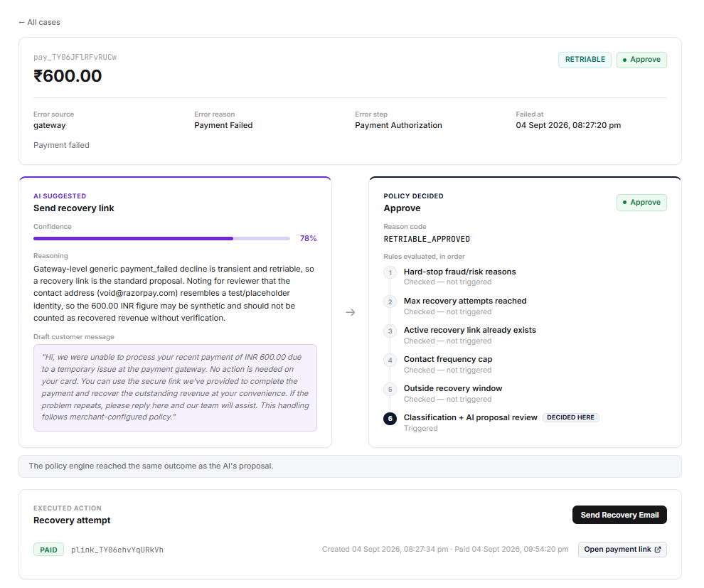Image resolution: width=704 pixels, height=588 pixels.
Task: Click the Recovery attempt heading
Action: click(x=72, y=520)
